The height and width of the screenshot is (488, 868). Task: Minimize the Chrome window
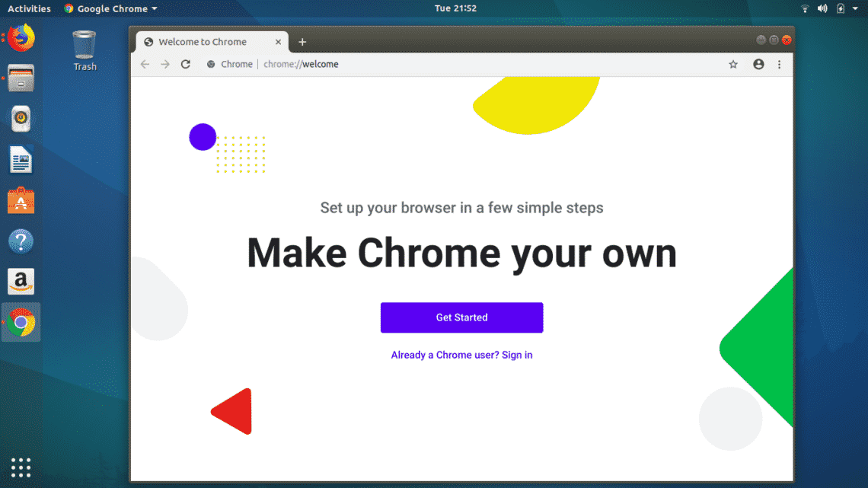coord(761,40)
